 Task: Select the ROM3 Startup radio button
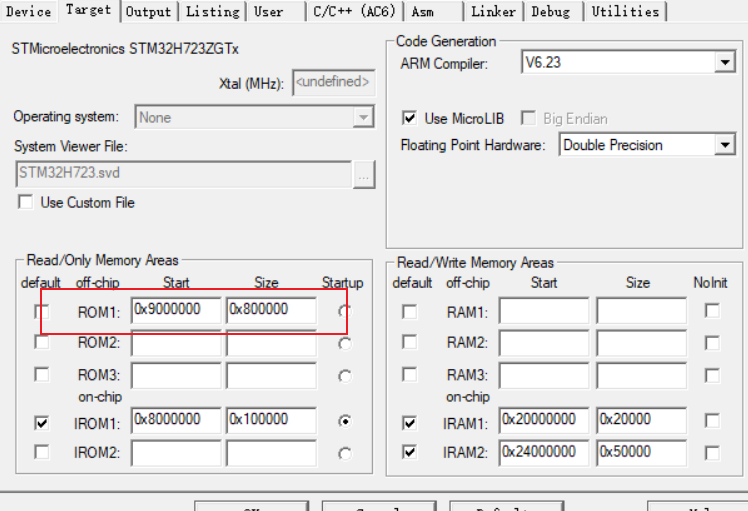pos(345,376)
